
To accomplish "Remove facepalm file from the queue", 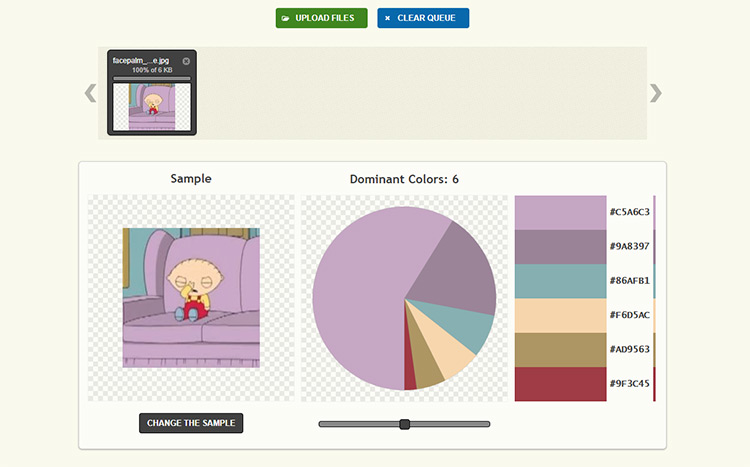I will pos(186,61).
